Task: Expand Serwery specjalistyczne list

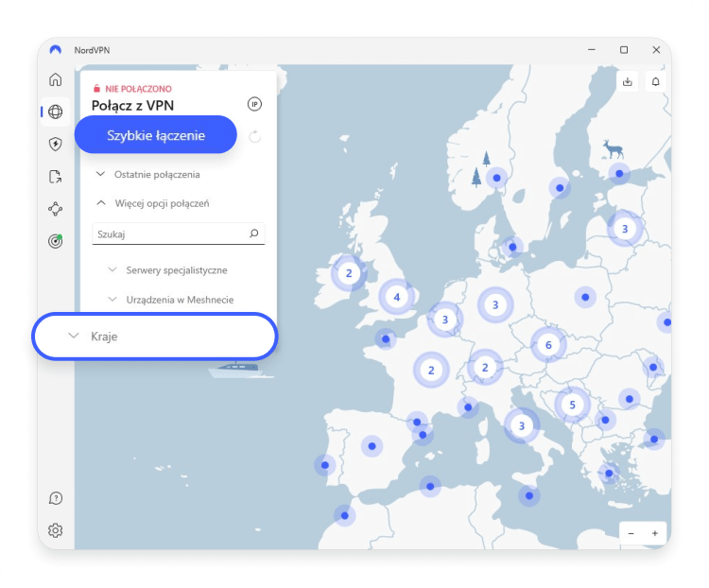Action: point(167,270)
